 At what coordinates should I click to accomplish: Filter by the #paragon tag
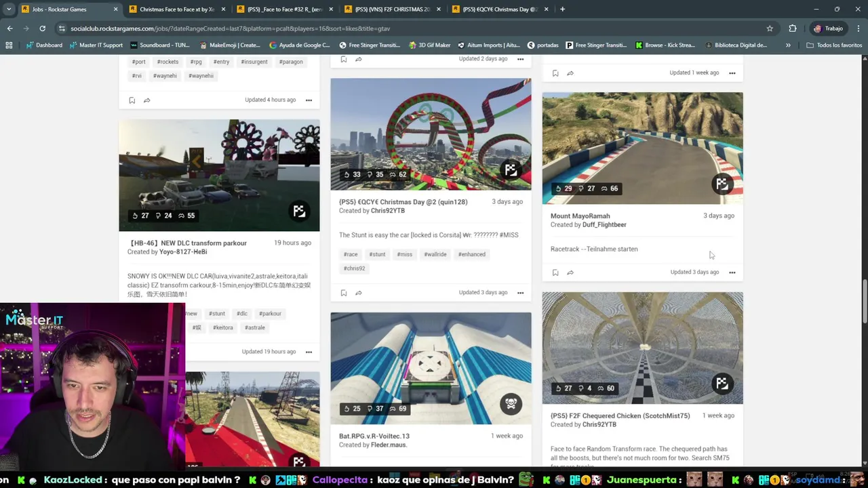pyautogui.click(x=291, y=62)
